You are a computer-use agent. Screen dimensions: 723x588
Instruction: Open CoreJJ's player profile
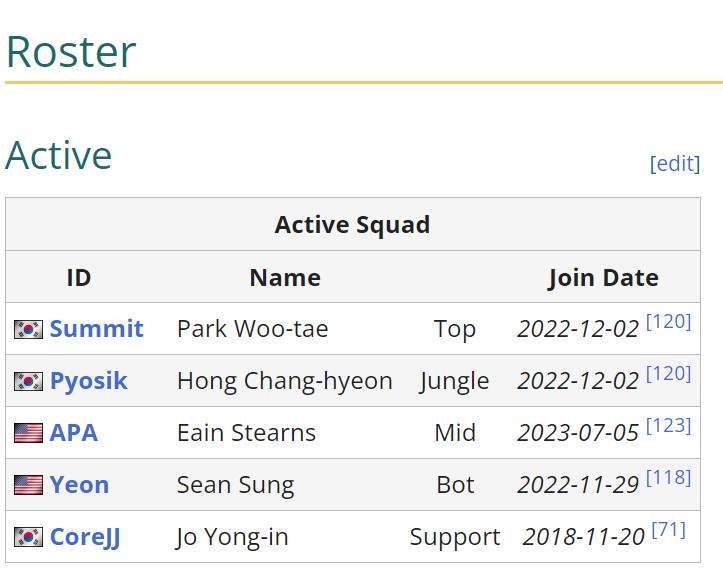tap(85, 537)
